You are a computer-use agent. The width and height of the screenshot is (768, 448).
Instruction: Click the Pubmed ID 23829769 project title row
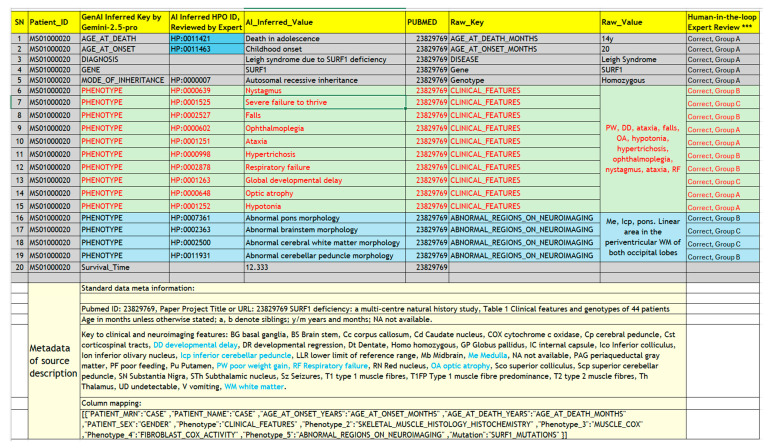(x=383, y=309)
